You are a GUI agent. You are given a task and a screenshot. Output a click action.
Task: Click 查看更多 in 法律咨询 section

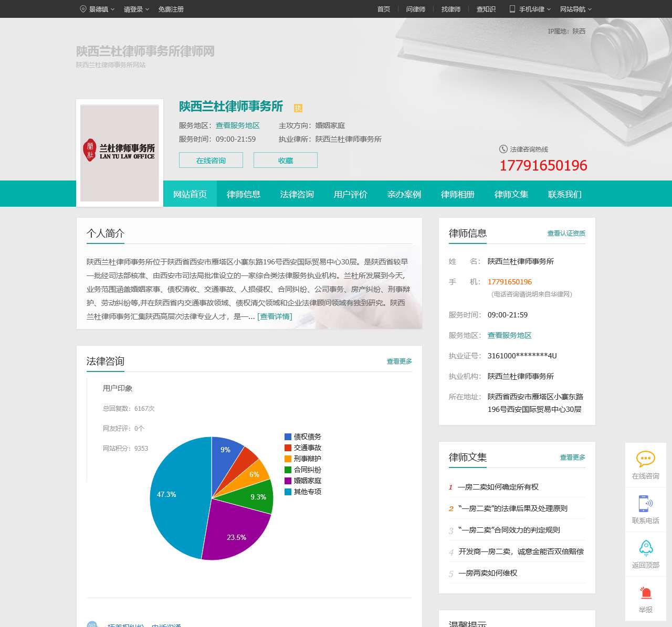coord(400,361)
